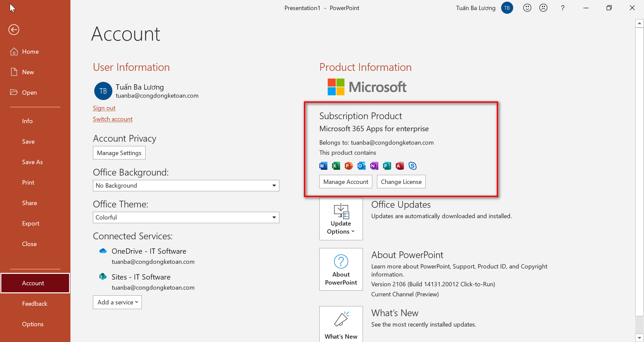The width and height of the screenshot is (644, 342).
Task: Restore down the PowerPoint window
Action: (609, 8)
